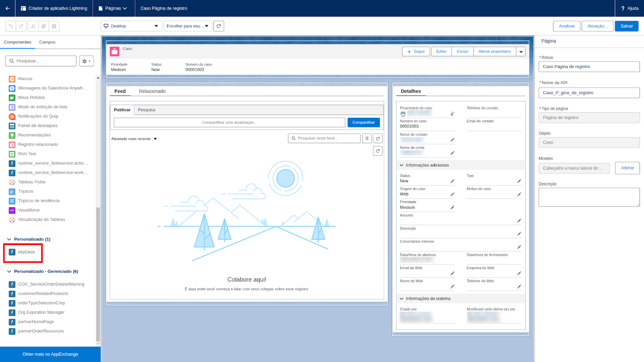Image resolution: width=644 pixels, height=362 pixels.
Task: Refresh the canvas preview
Action: (x=219, y=26)
